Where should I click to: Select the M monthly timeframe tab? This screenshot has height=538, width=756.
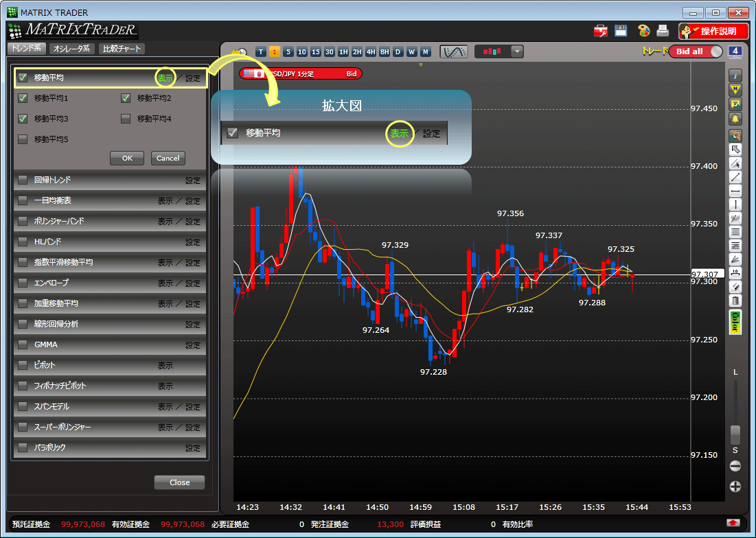pos(425,51)
